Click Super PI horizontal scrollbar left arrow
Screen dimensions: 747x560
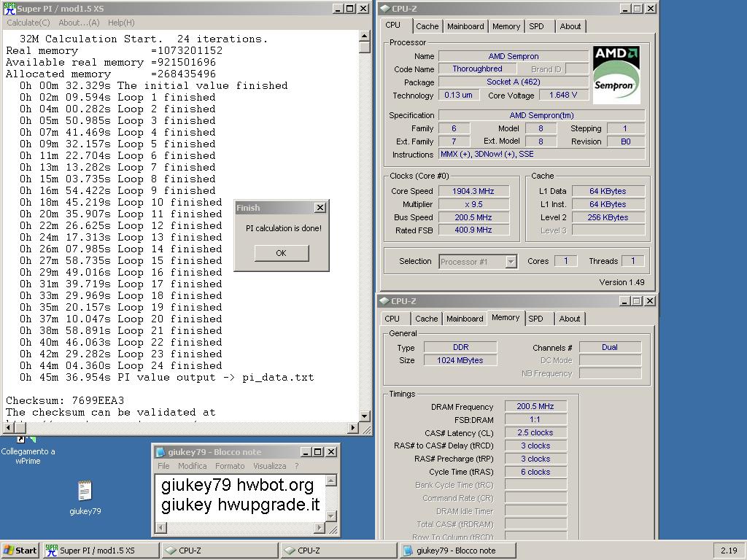pos(7,427)
